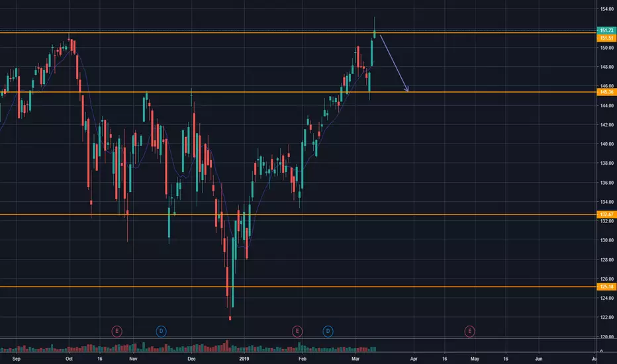Click the 148.00 price axis label

coord(606,67)
